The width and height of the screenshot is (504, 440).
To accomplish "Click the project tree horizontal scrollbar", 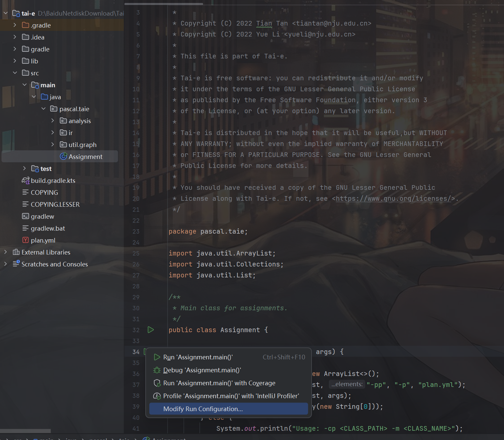I will coord(25,431).
